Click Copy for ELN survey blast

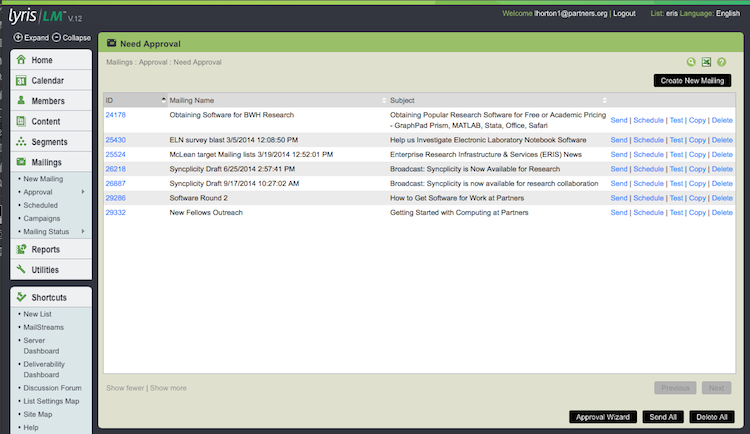[697, 140]
